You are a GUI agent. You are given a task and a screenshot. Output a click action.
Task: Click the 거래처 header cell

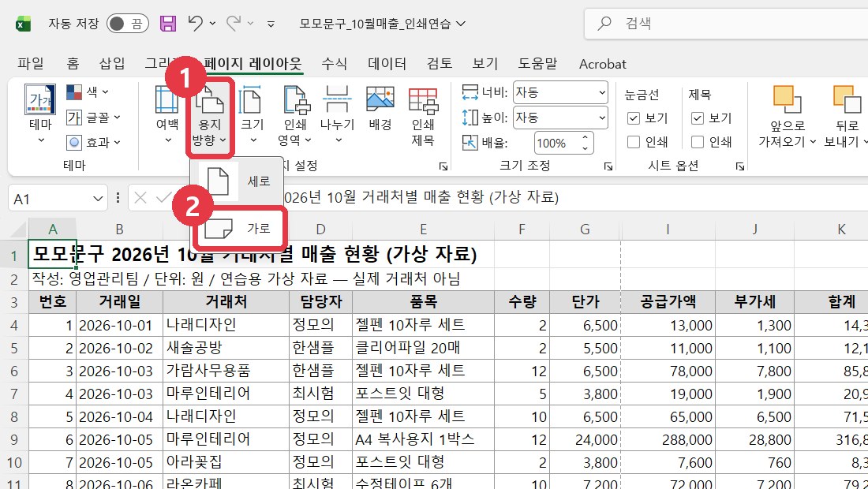coord(226,302)
